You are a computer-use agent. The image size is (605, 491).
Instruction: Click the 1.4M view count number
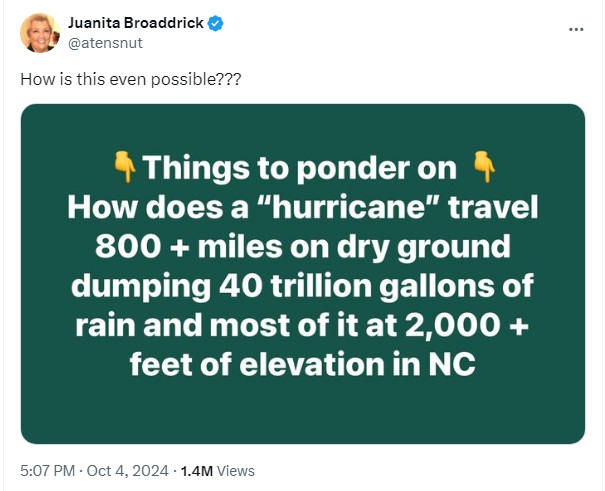pyautogui.click(x=196, y=471)
